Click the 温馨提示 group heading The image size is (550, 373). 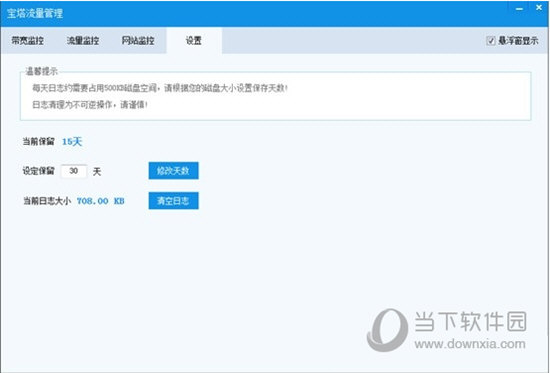tap(41, 72)
